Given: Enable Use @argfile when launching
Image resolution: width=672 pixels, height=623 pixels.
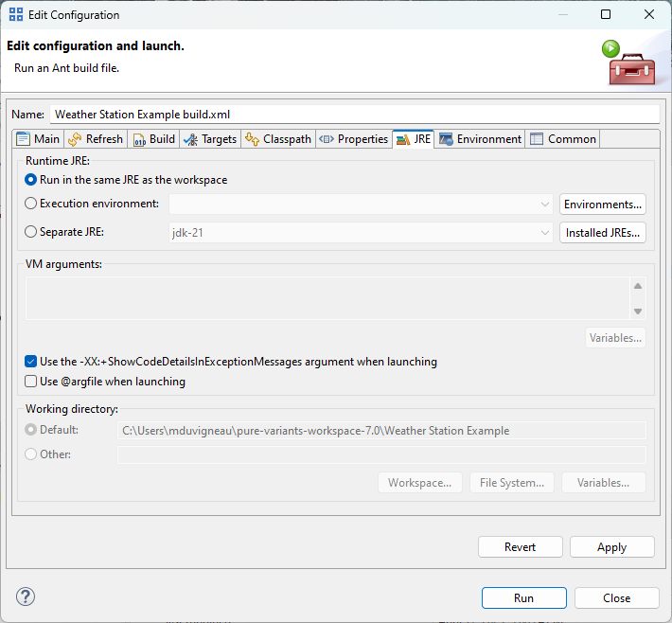Looking at the screenshot, I should (31, 382).
